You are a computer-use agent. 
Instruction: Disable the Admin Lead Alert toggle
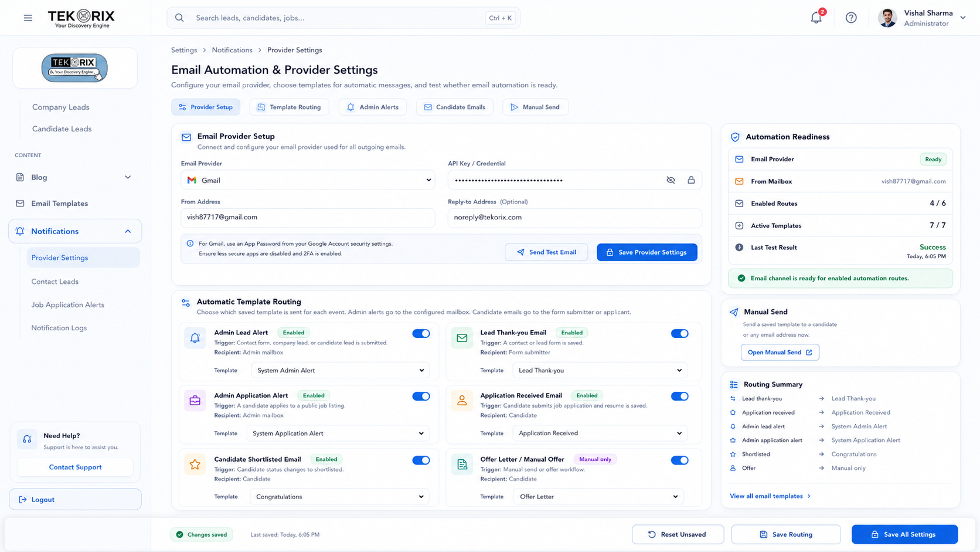(x=421, y=333)
